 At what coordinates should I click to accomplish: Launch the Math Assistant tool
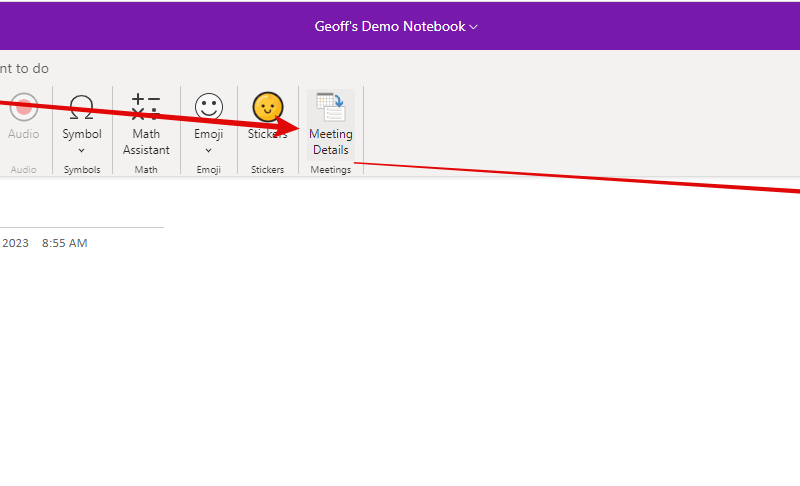[146, 123]
